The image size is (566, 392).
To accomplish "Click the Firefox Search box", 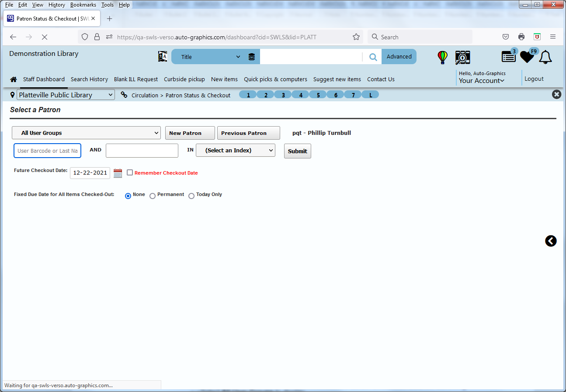I will coord(420,37).
